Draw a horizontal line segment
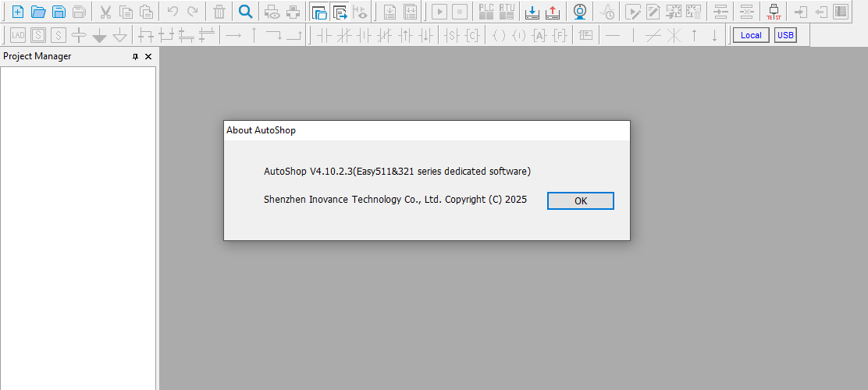The width and height of the screenshot is (868, 390). click(x=613, y=35)
